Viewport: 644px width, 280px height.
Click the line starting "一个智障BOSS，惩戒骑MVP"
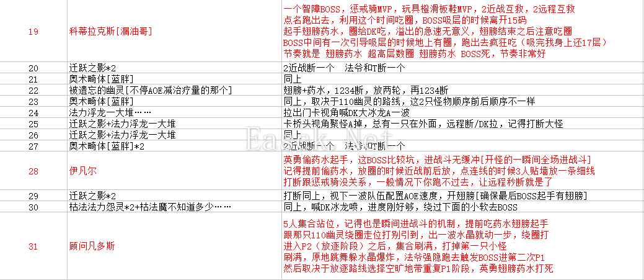(429, 9)
